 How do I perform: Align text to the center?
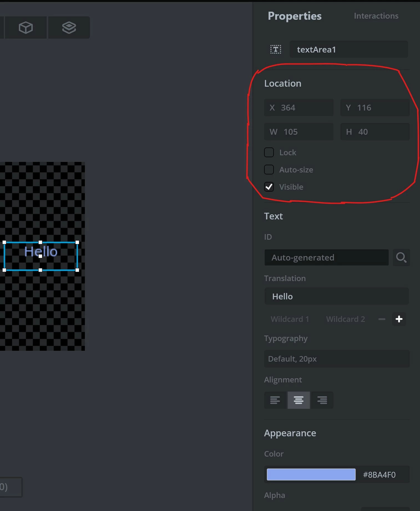tap(298, 400)
